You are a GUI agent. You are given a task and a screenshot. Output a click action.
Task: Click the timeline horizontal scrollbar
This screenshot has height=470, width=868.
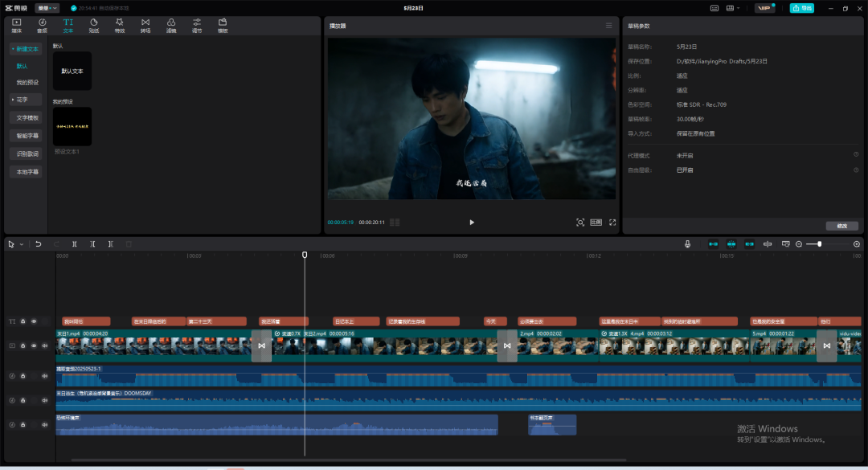(x=349, y=460)
